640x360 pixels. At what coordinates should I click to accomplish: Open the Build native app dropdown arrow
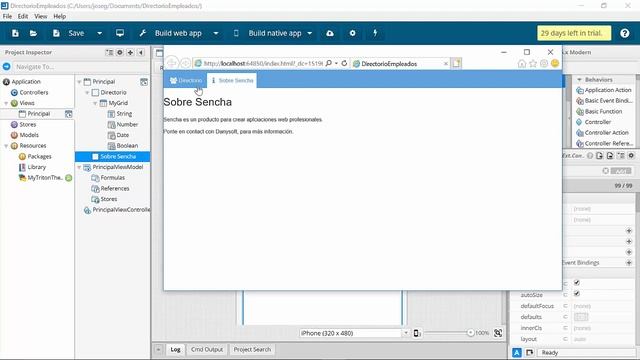309,33
